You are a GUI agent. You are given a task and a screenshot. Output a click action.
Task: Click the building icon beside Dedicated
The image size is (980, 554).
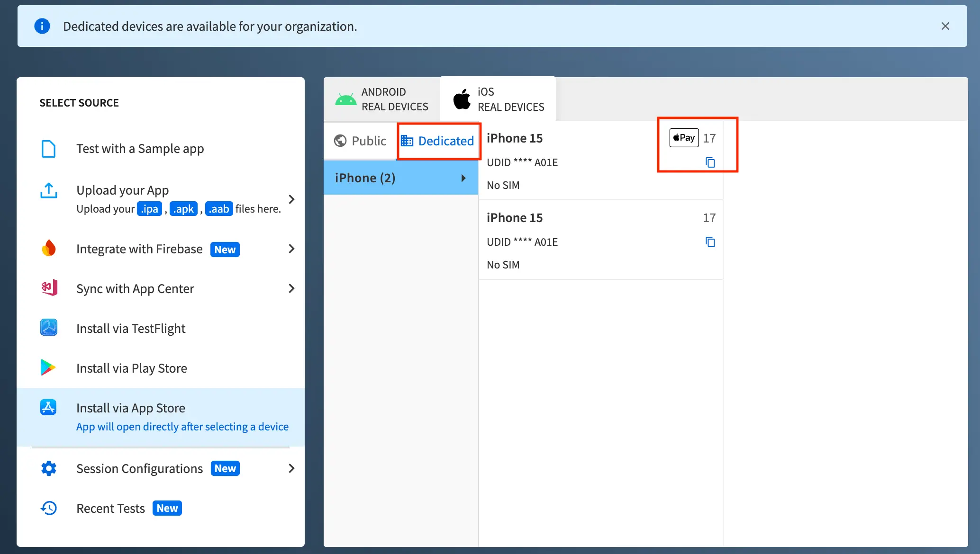407,141
